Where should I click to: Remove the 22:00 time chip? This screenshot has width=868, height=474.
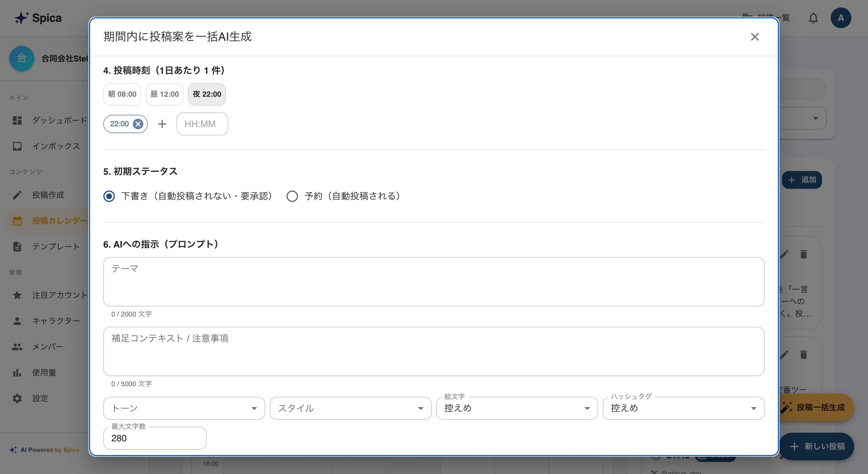(138, 124)
